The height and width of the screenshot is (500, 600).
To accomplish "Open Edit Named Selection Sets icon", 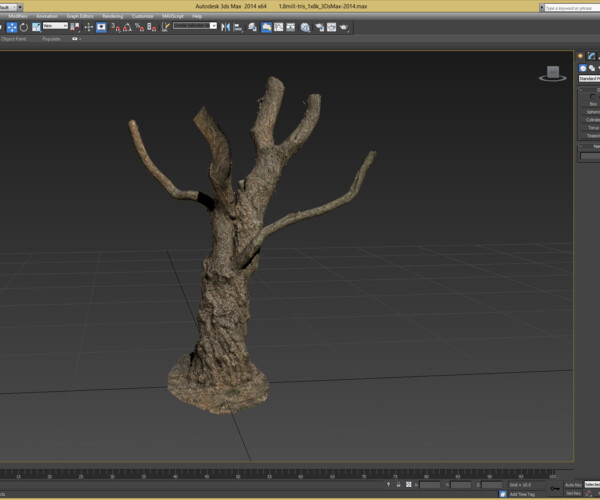I will (x=165, y=27).
